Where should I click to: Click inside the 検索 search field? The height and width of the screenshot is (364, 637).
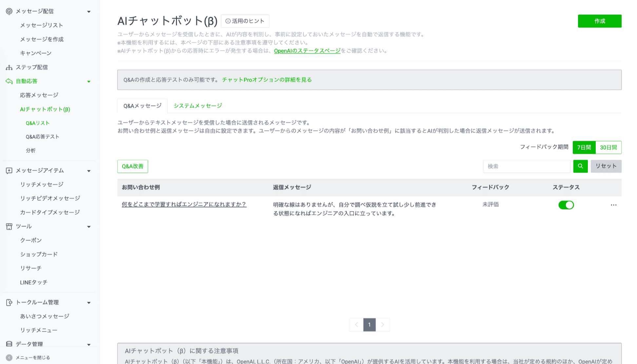click(526, 166)
